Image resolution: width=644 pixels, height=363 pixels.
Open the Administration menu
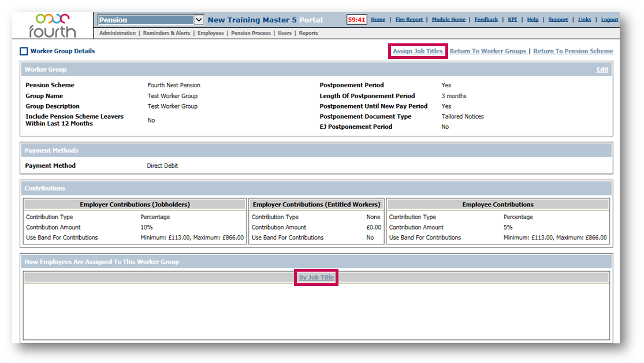pos(117,34)
